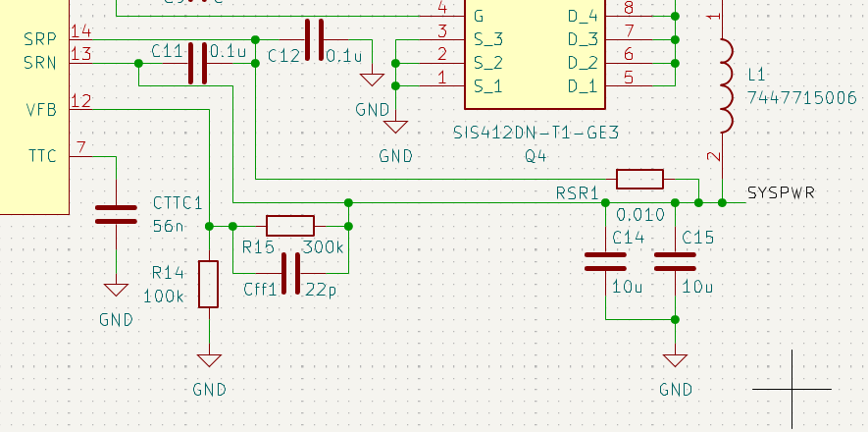Select GND symbol below C15 capacitor
The width and height of the screenshot is (868, 432).
(x=675, y=360)
